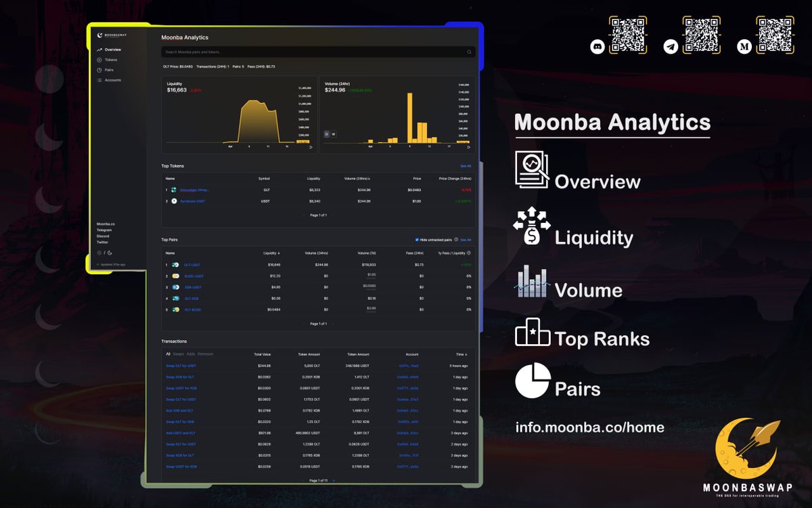812x508 pixels.
Task: Select the All transactions filter
Action: coord(168,354)
